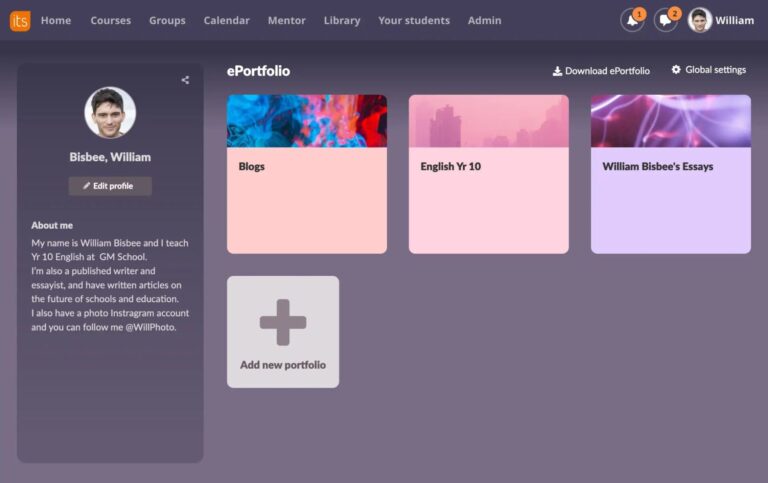Open the notifications bell icon

point(631,21)
